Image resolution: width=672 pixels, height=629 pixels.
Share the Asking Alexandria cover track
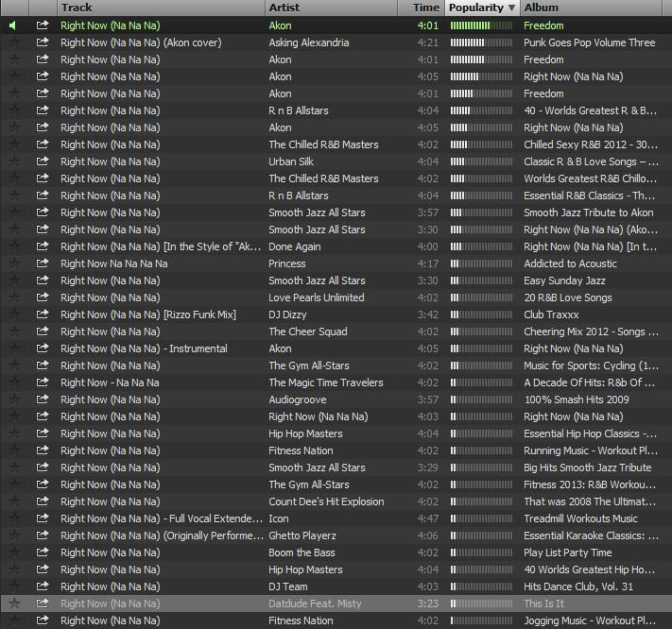[43, 42]
